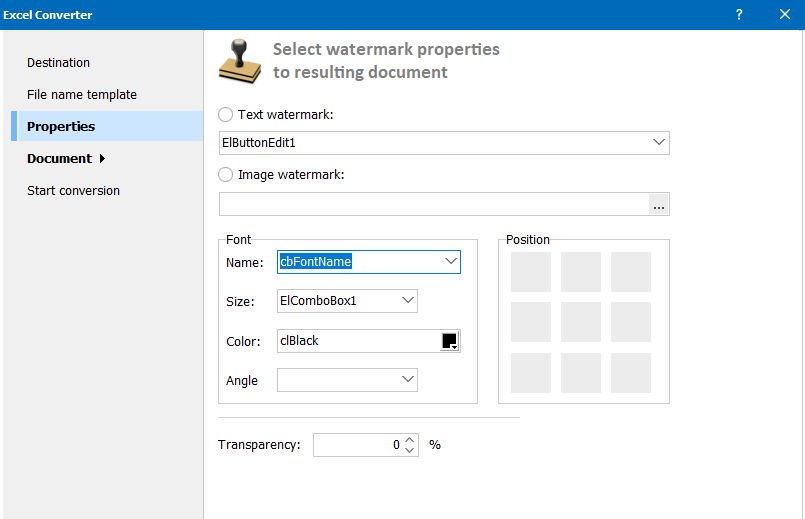Select the center watermark position square
The width and height of the screenshot is (805, 519).
click(x=581, y=322)
